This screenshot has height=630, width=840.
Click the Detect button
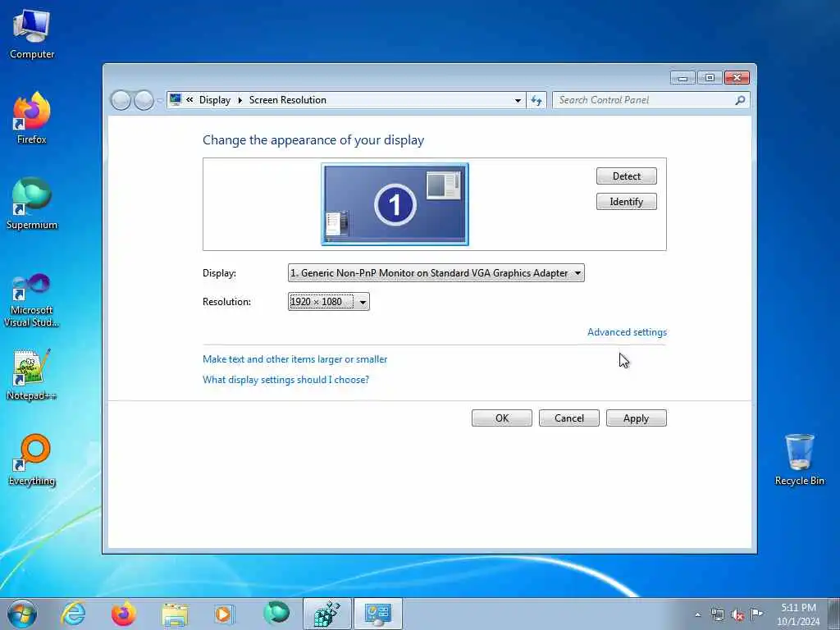pos(626,176)
